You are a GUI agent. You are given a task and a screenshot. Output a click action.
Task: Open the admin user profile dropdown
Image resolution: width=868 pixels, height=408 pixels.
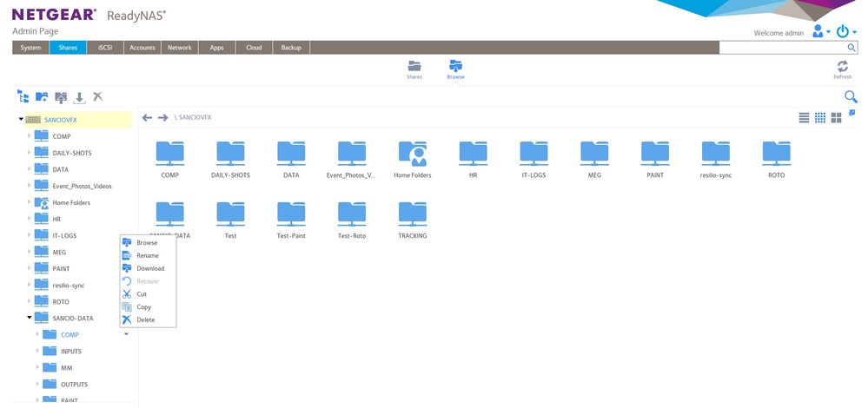(x=820, y=31)
